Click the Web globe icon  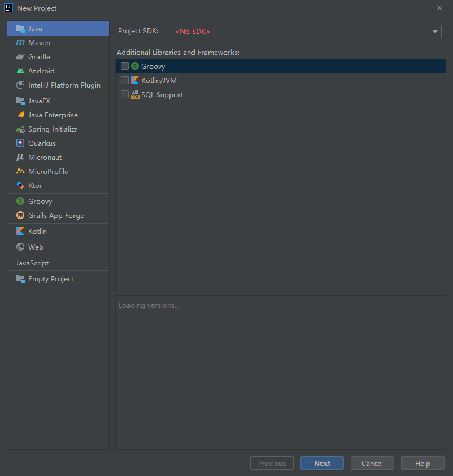[x=20, y=247]
